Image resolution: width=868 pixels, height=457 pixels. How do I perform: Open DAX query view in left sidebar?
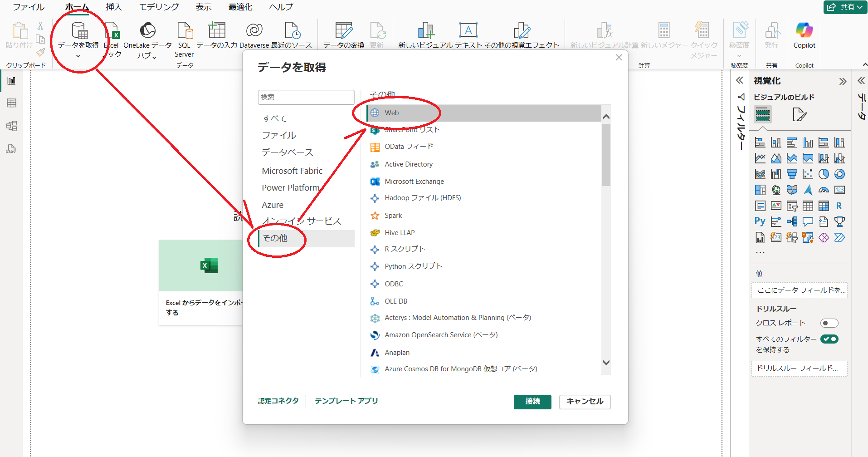pos(11,148)
